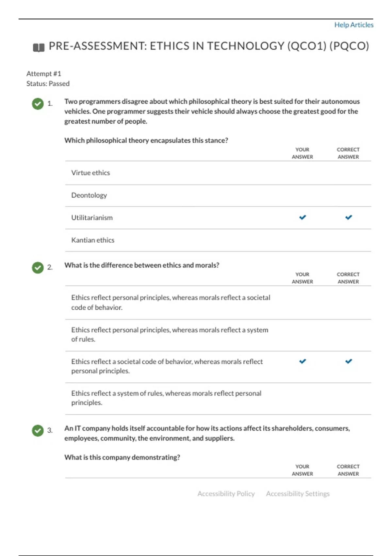Screen dimensions: 392x556
Task: Select the blue check under Correct Answer for Utilitarianism
Action: click(348, 217)
